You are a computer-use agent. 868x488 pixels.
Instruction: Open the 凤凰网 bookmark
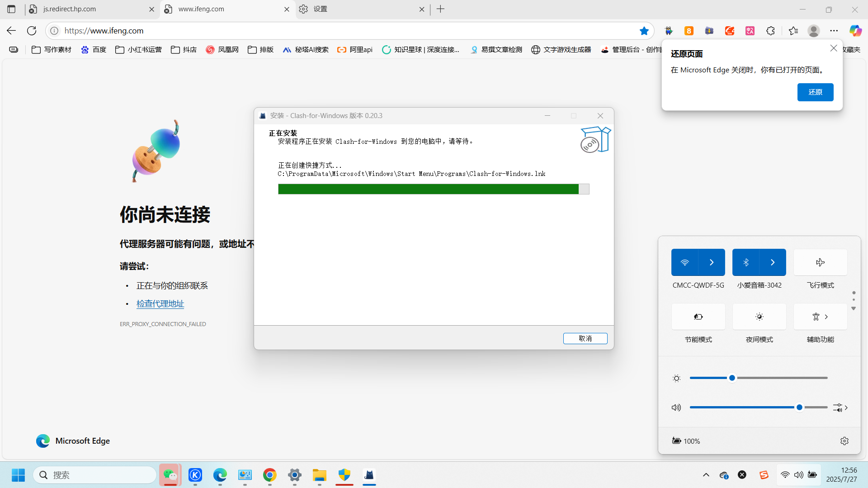(x=222, y=50)
